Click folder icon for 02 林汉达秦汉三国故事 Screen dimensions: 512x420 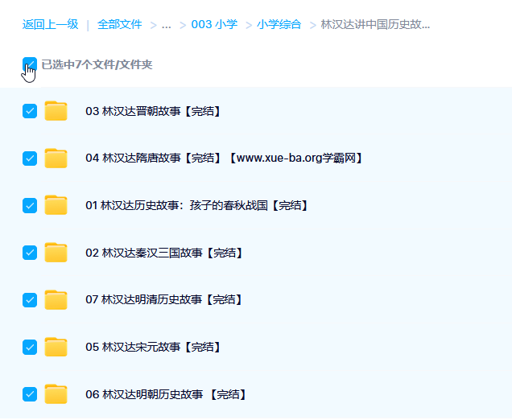(x=56, y=253)
